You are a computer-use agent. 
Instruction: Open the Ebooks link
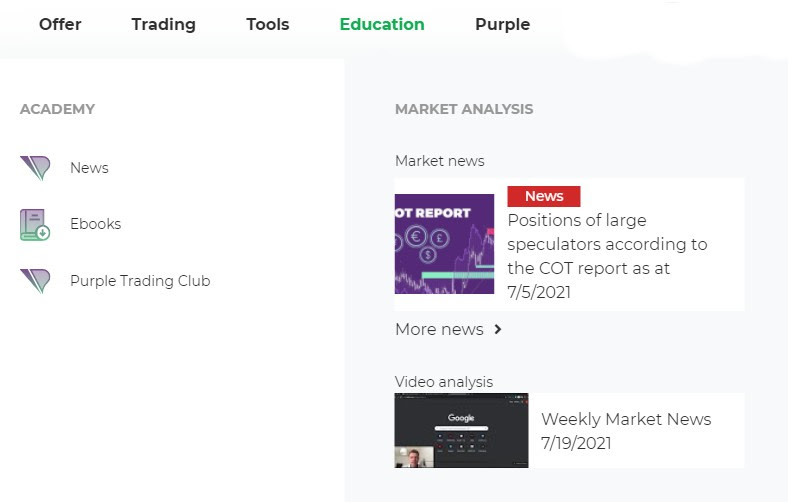95,224
